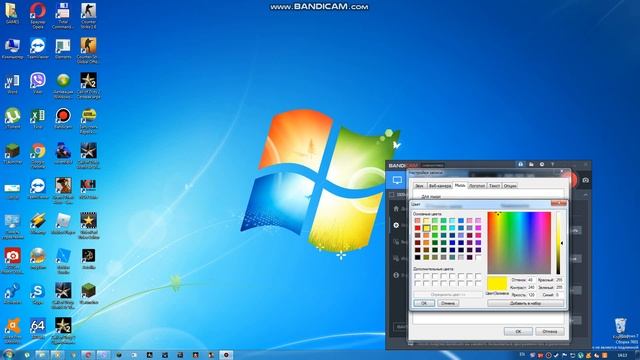
Task: Click Bandicam's camera screenshot icon
Action: coord(585,180)
